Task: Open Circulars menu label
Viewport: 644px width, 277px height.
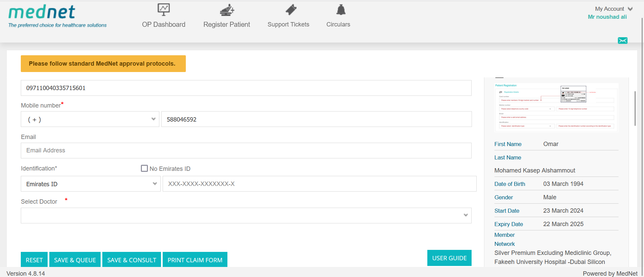Action: pos(338,24)
